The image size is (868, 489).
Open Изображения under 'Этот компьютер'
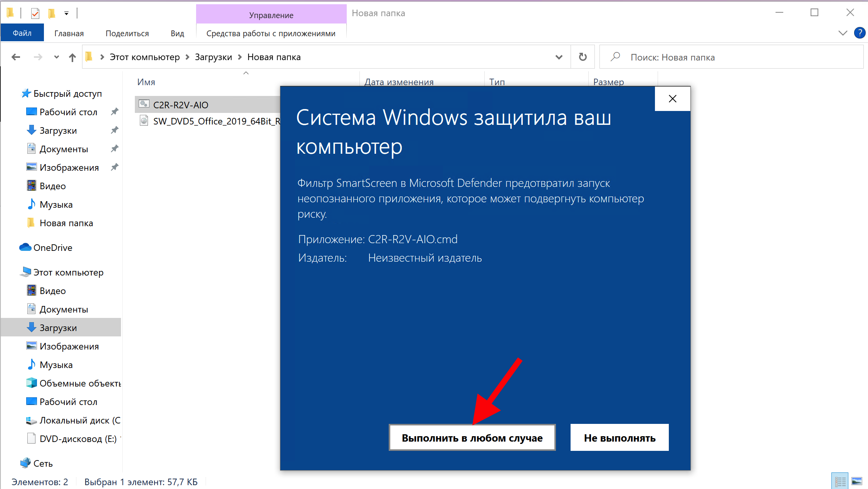click(69, 346)
